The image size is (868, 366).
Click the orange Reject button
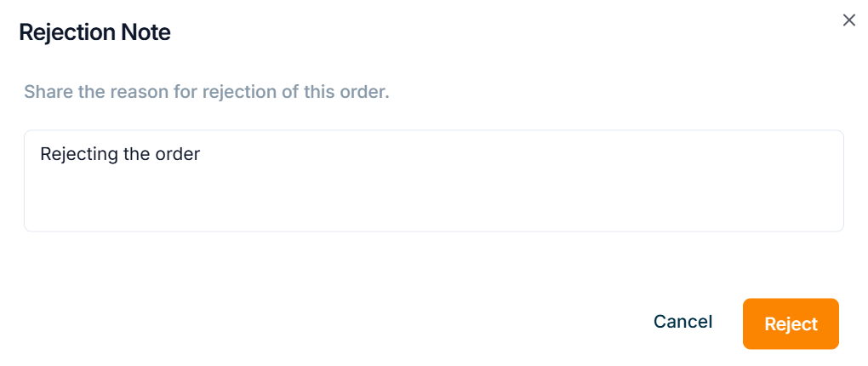(x=791, y=323)
